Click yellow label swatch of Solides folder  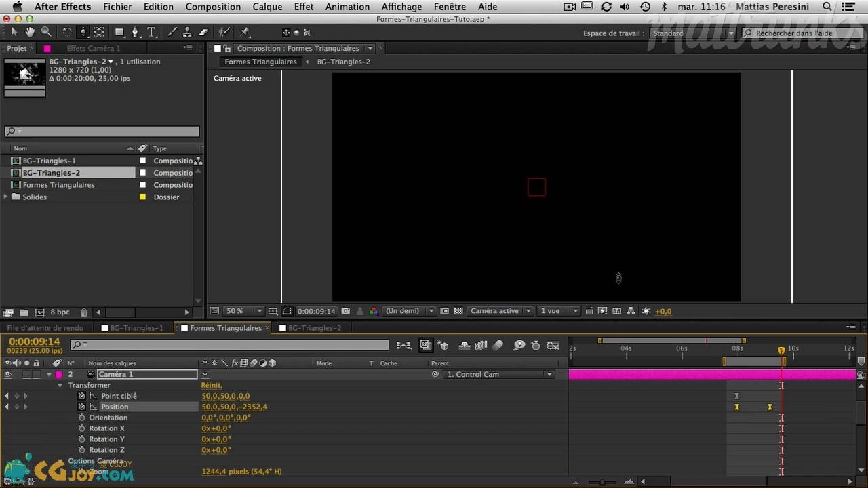click(x=142, y=197)
